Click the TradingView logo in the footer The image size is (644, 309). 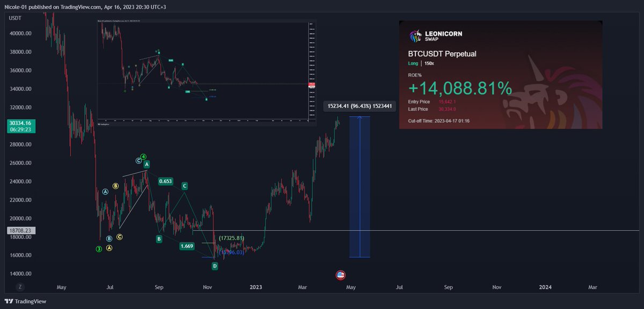[26, 301]
